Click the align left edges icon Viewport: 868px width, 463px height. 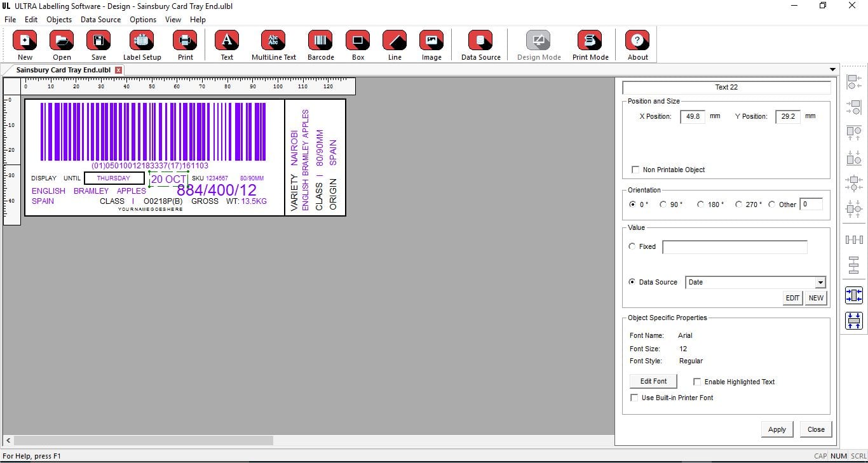pyautogui.click(x=854, y=81)
